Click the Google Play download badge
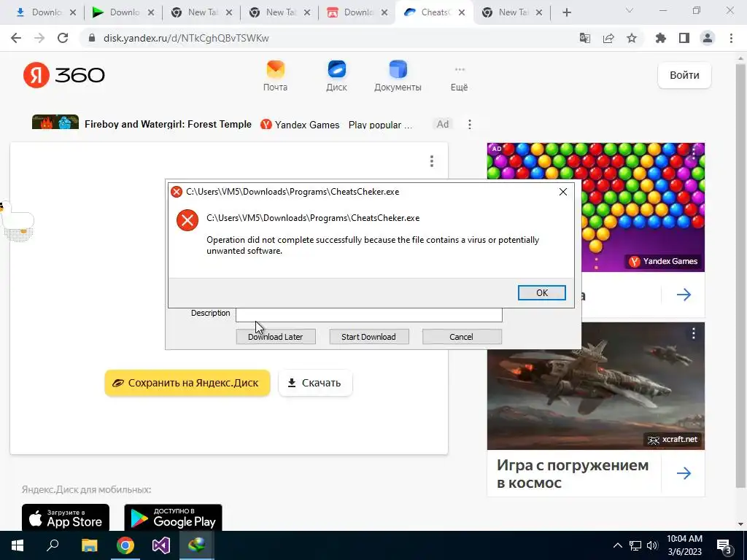This screenshot has width=747, height=560. [173, 518]
